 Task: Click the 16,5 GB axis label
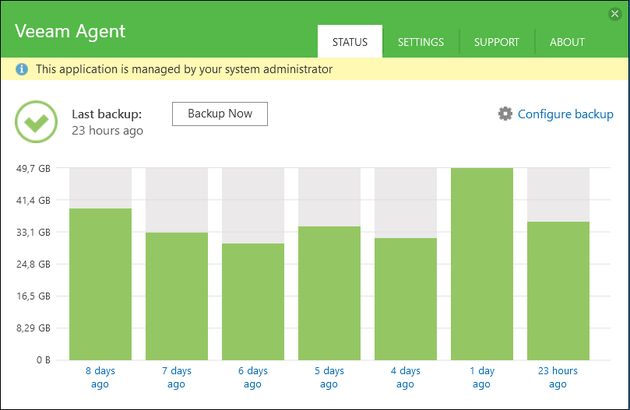33,296
